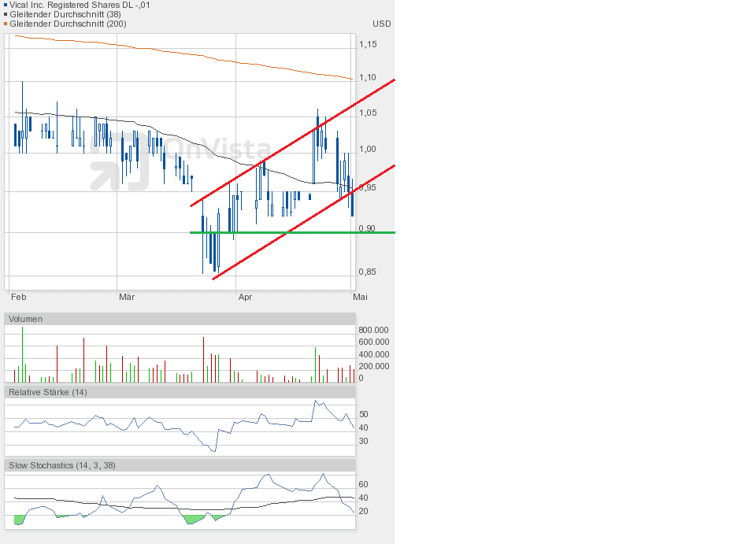Click the Apr label on time axis

245,297
